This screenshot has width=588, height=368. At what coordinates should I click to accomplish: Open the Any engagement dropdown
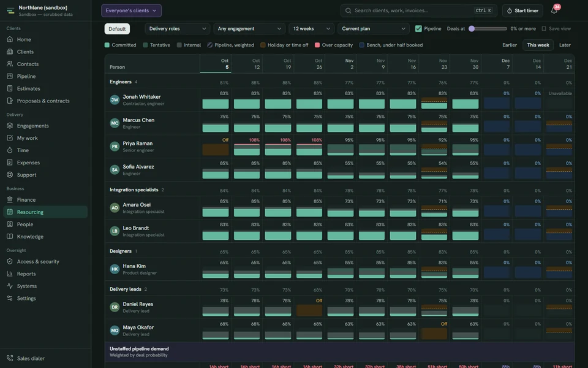pos(249,29)
